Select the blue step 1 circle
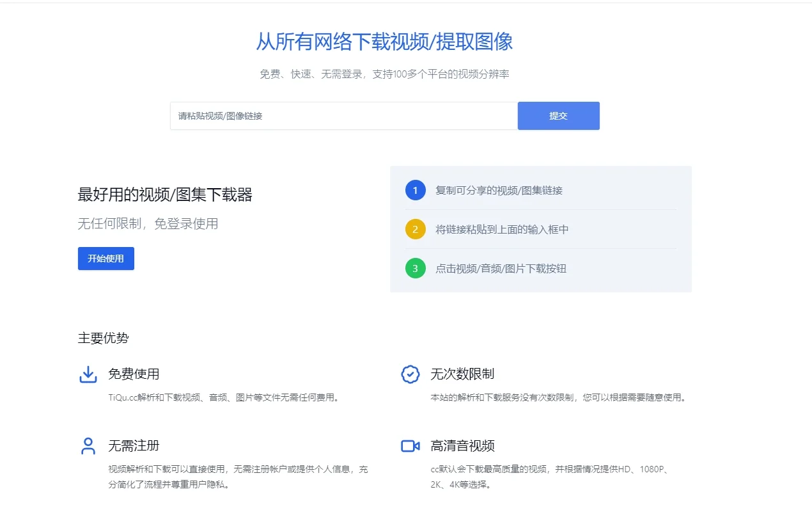This screenshot has width=812, height=519. tap(415, 190)
